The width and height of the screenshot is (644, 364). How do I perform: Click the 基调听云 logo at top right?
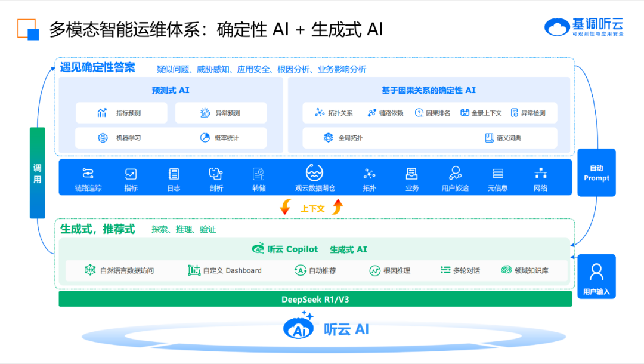point(584,27)
